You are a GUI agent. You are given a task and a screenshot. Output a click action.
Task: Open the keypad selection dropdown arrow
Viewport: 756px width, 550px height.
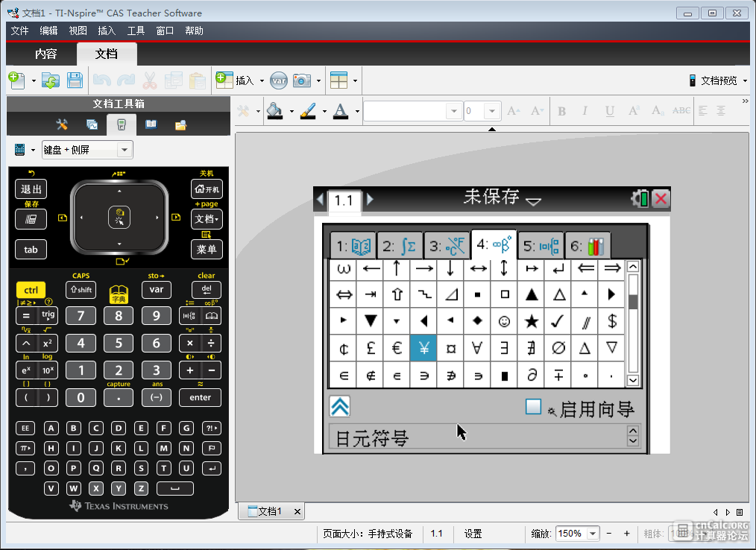[x=33, y=151]
